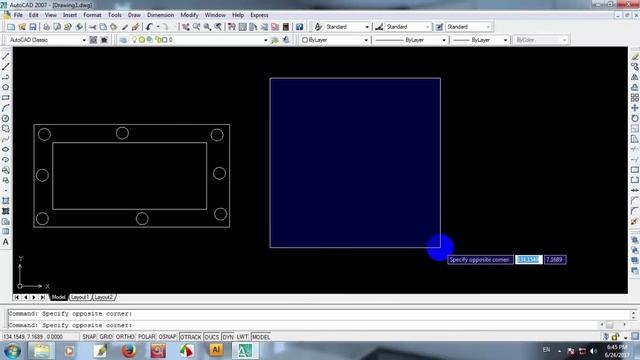
Task: Open the Dimension menu
Action: point(160,15)
